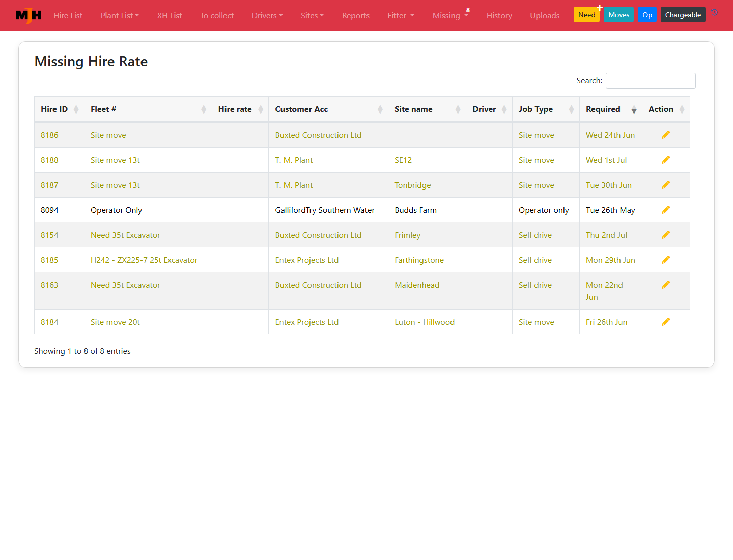The width and height of the screenshot is (733, 560).
Task: Click GallifordTry Southern Water cell
Action: (325, 210)
